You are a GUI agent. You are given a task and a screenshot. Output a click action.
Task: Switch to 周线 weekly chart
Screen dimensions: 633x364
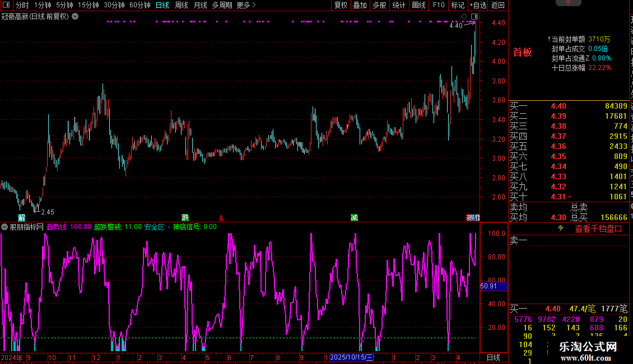pos(181,5)
